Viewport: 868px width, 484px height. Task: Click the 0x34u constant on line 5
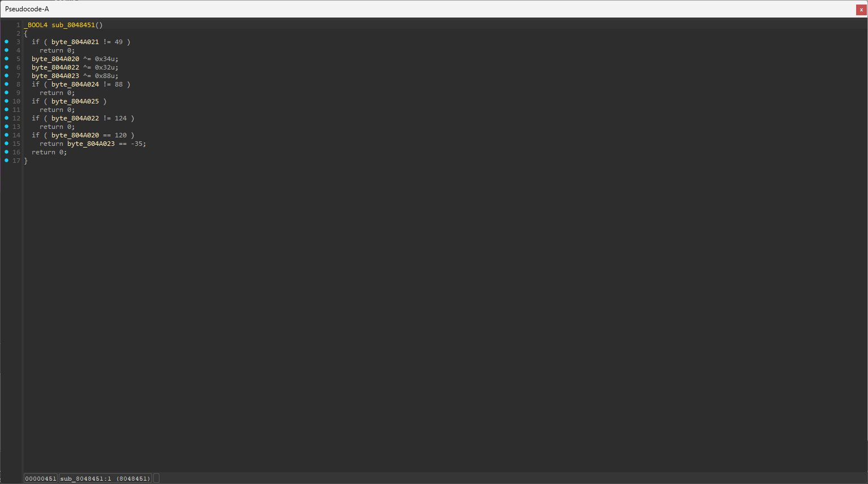coord(106,59)
